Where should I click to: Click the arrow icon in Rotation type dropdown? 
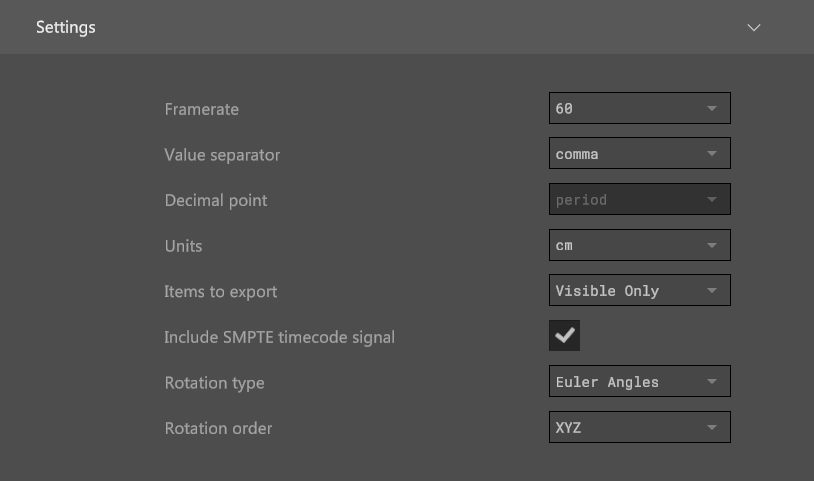(x=712, y=382)
